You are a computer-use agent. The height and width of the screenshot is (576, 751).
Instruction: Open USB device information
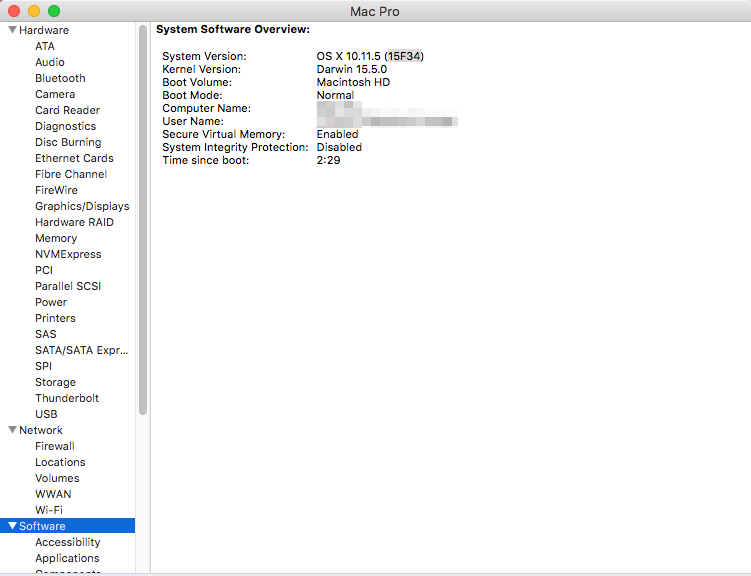click(46, 414)
